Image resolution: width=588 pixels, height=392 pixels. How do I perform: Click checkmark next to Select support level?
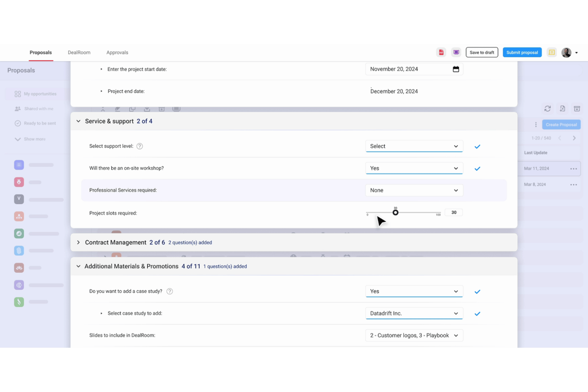tap(477, 147)
